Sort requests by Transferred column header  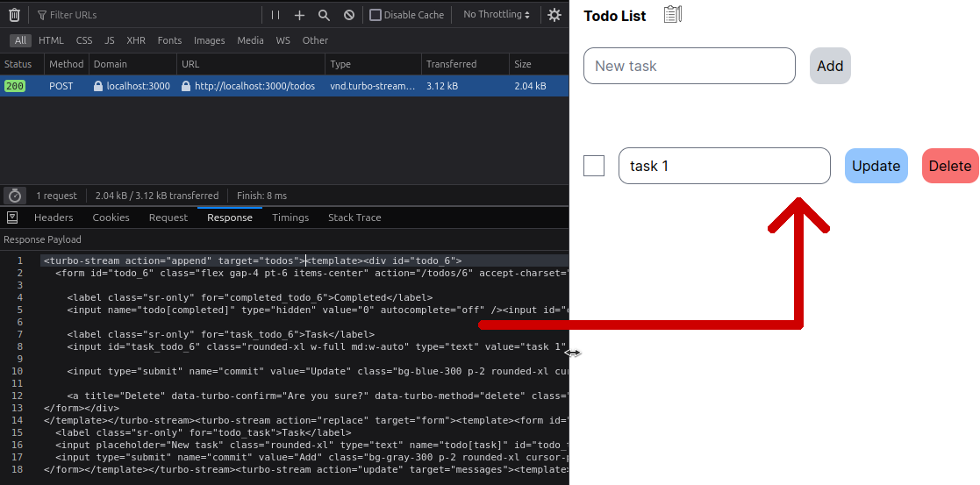point(451,64)
